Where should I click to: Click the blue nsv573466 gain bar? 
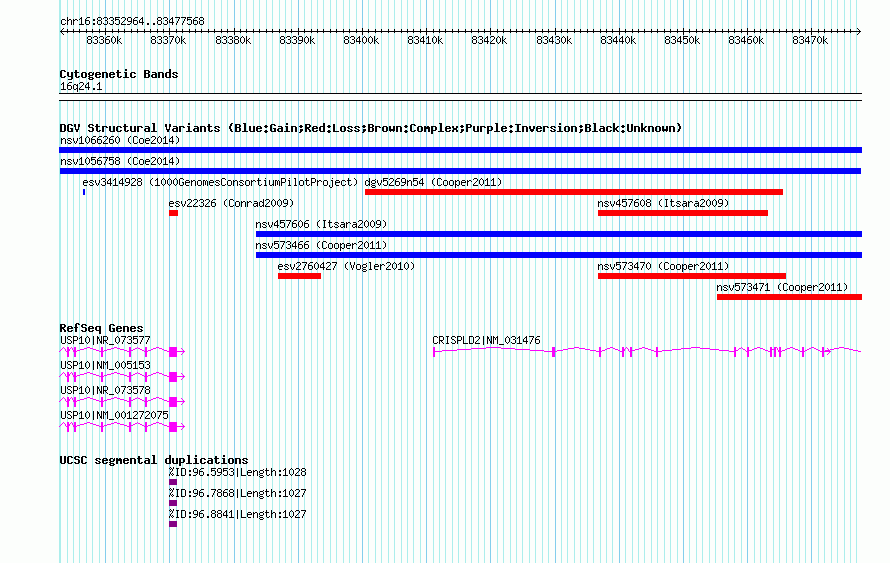coord(559,255)
